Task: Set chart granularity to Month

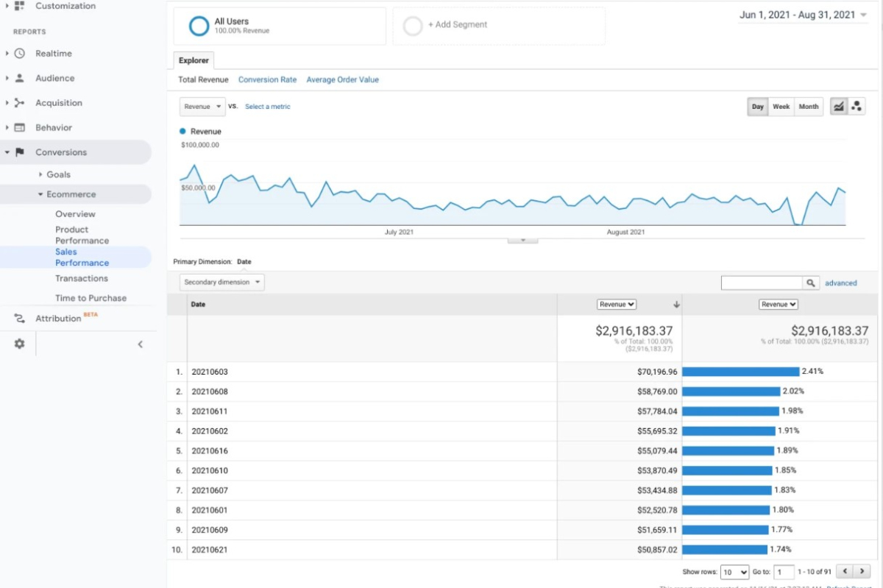Action: [808, 107]
